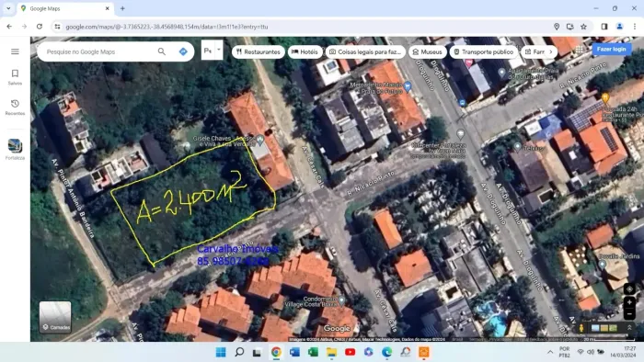
Task: Open the Chrome profile avatar
Action: pyautogui.click(x=619, y=27)
